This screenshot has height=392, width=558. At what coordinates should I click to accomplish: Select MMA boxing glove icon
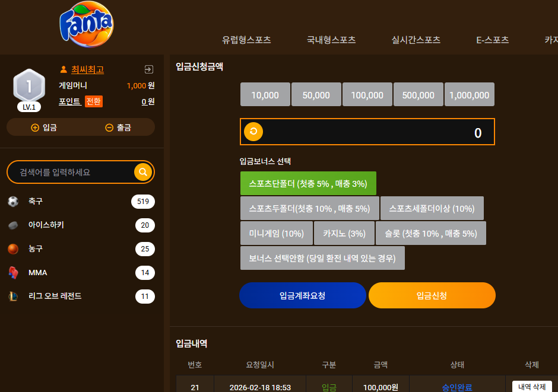click(13, 273)
